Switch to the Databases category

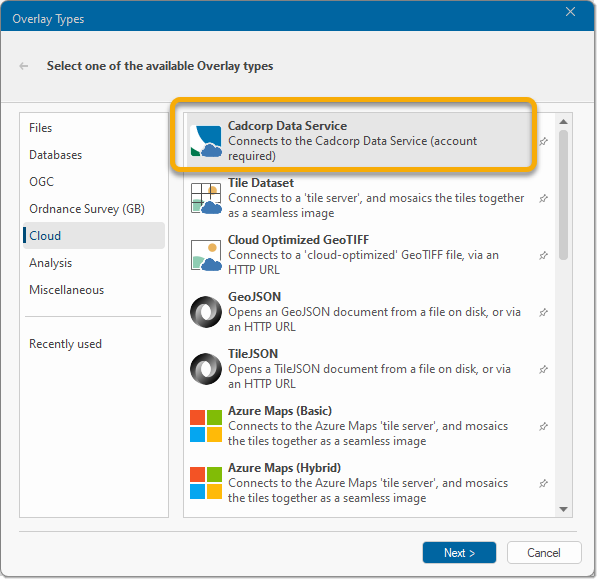pyautogui.click(x=55, y=155)
